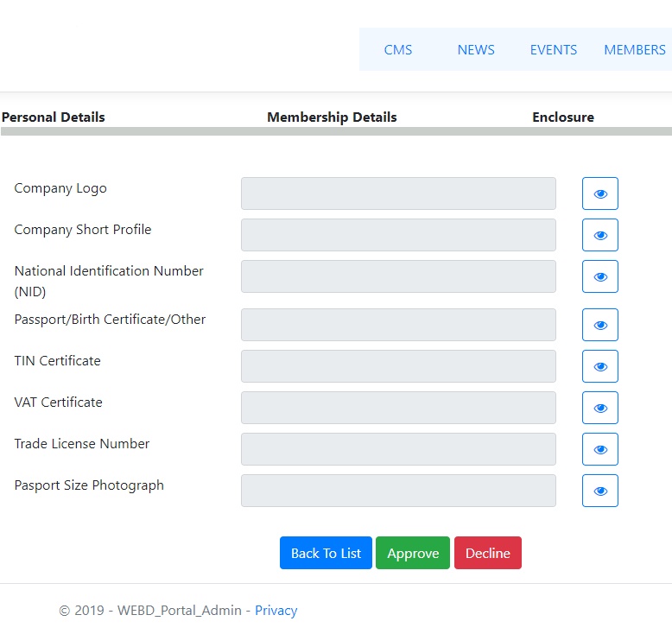The height and width of the screenshot is (634, 672).
Task: Show the TIN Certificate via eye icon
Action: (599, 366)
